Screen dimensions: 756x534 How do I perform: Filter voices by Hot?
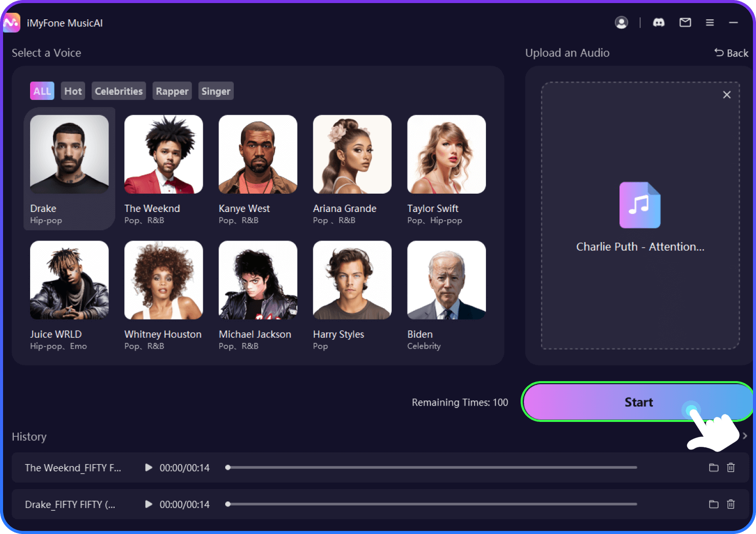pos(73,91)
